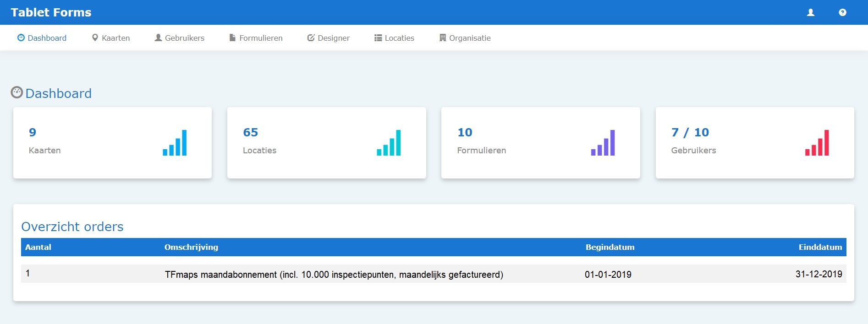Screen dimensions: 868x324
Task: Click the Formulieren card label
Action: 482,150
